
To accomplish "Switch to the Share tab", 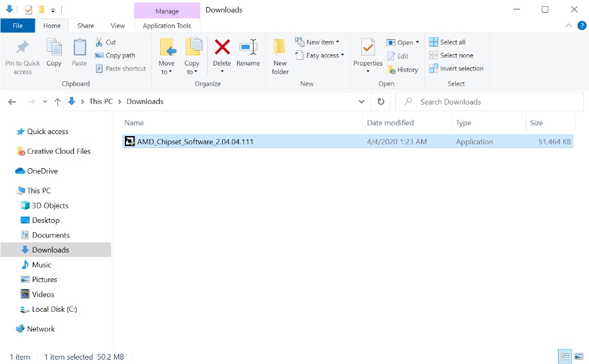I will [85, 26].
